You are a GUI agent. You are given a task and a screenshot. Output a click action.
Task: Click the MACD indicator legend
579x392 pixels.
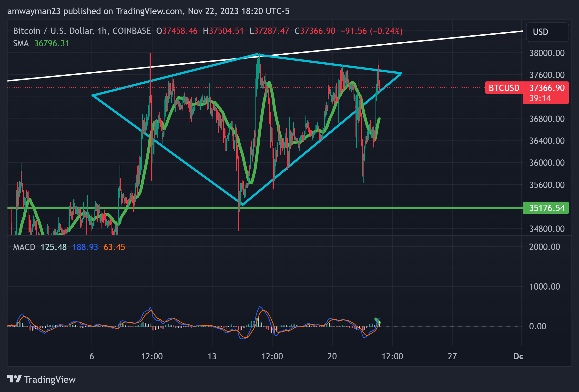[24, 247]
